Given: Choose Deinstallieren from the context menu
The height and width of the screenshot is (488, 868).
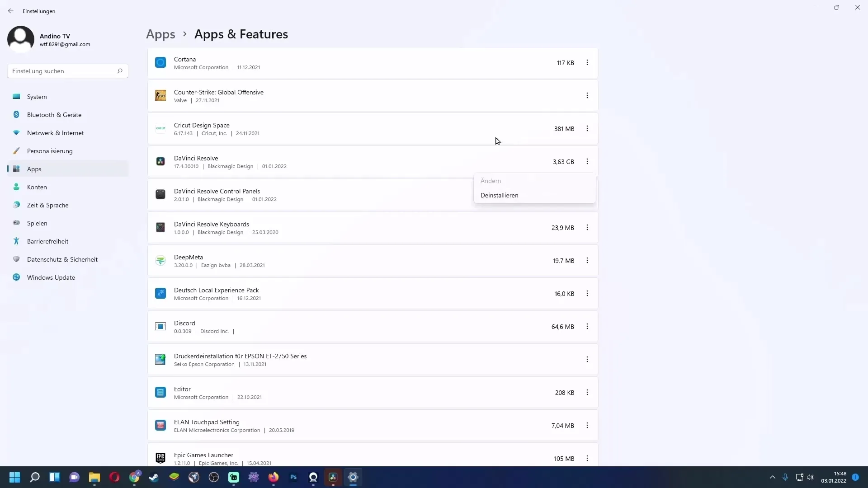Looking at the screenshot, I should (x=534, y=196).
